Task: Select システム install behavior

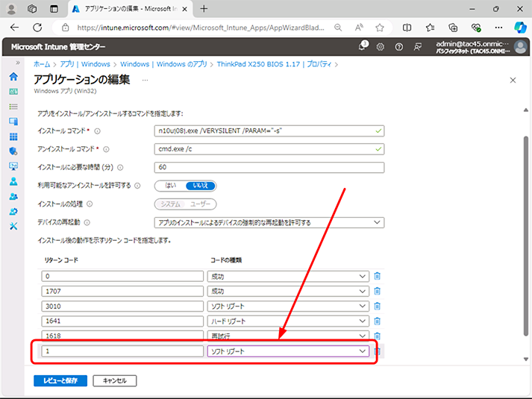Action: point(170,204)
